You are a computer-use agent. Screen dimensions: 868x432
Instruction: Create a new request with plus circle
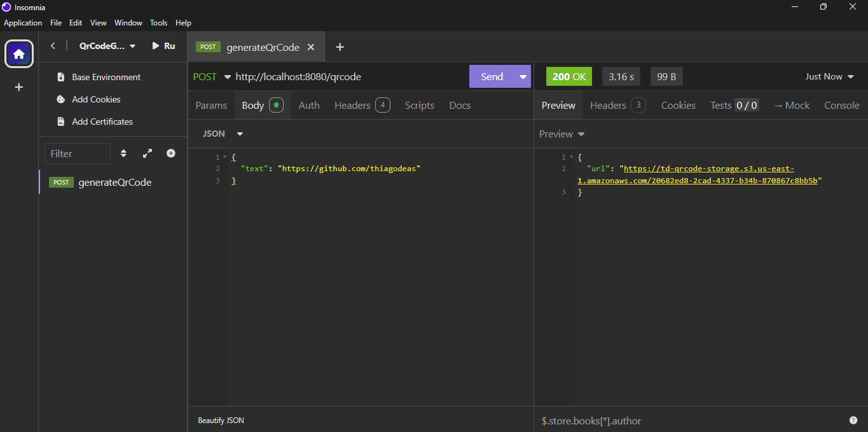pos(171,153)
